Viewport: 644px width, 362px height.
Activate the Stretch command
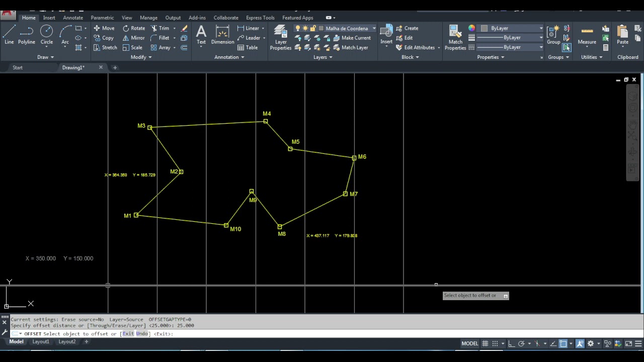(x=105, y=47)
